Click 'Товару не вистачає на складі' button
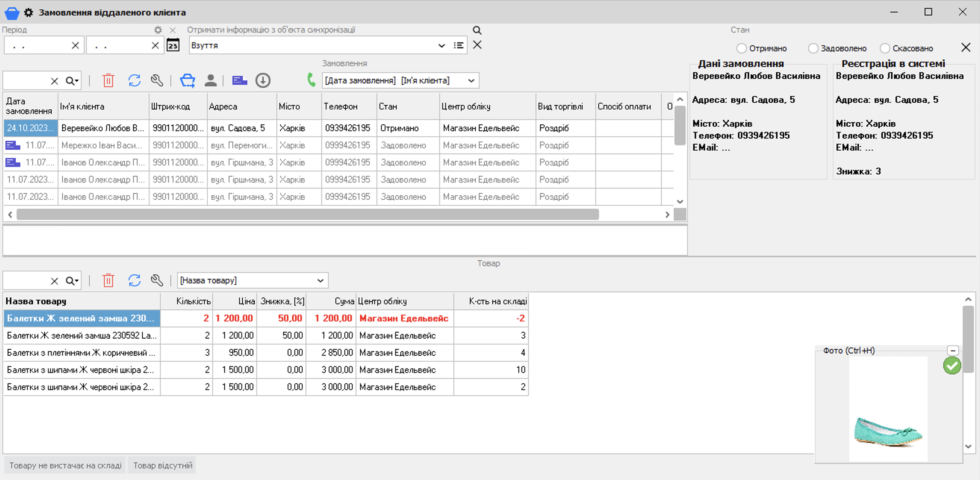This screenshot has width=980, height=480. [x=65, y=465]
